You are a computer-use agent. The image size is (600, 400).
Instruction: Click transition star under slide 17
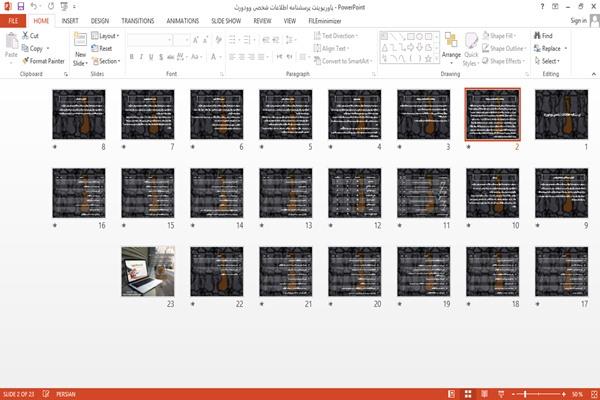tap(538, 304)
